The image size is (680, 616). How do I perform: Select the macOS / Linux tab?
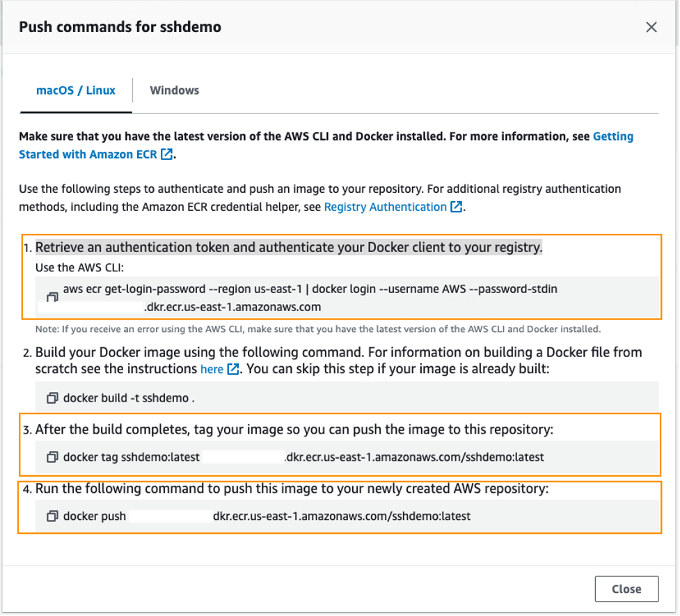click(x=75, y=90)
